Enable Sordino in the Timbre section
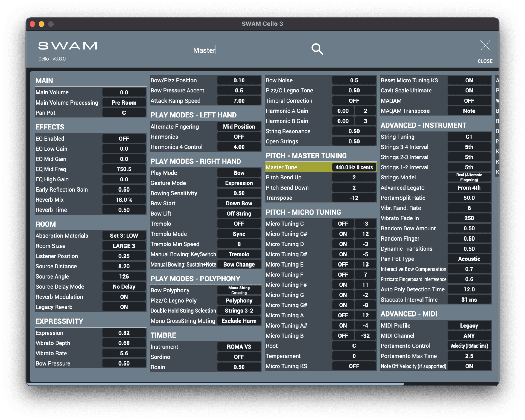The height and width of the screenshot is (420, 525). coord(239,357)
